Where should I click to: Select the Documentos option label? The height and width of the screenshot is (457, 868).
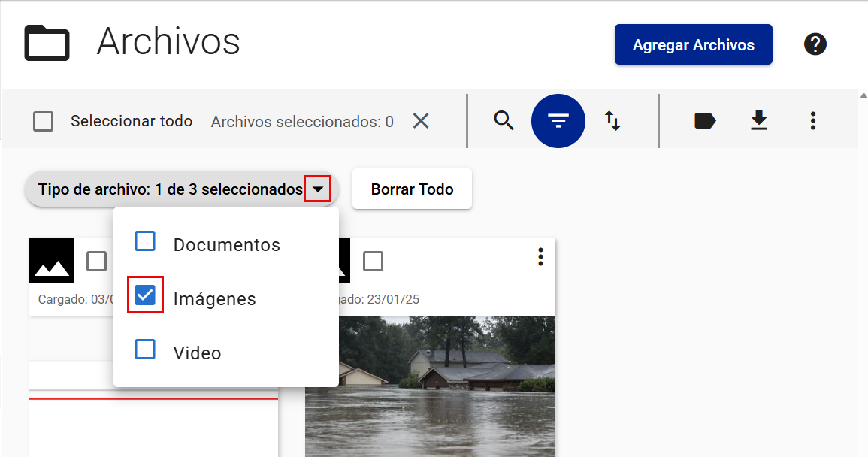click(x=226, y=245)
